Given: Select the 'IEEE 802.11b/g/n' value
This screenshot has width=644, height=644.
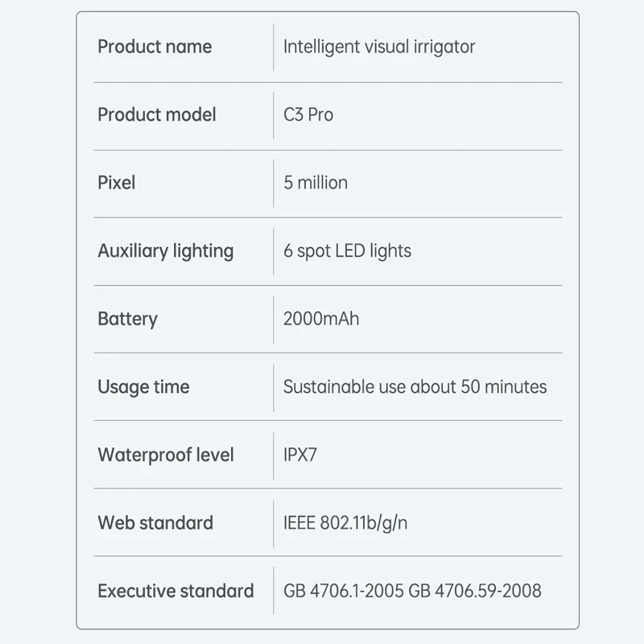Looking at the screenshot, I should 345,522.
